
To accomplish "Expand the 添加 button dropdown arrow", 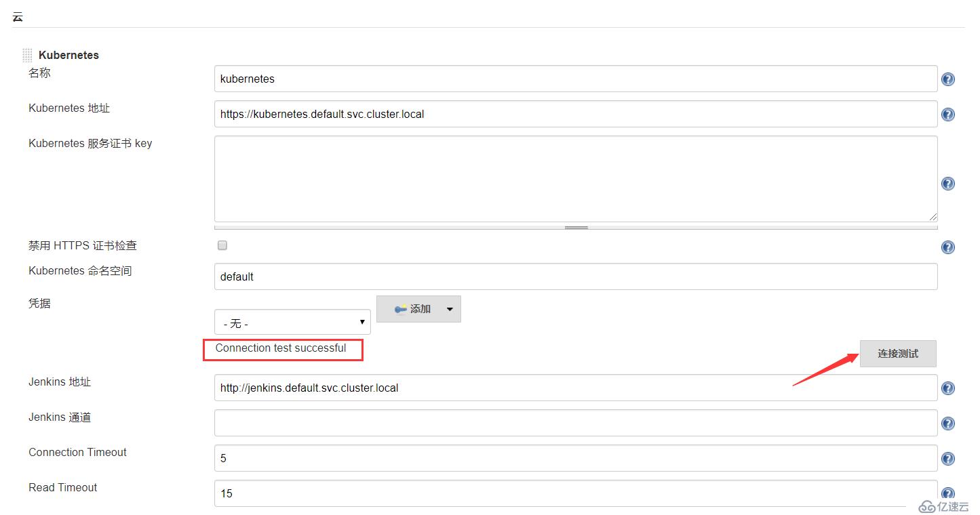I will tap(449, 309).
